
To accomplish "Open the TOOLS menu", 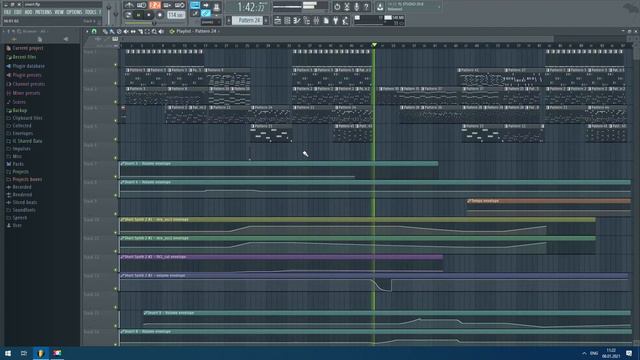I will coord(91,12).
